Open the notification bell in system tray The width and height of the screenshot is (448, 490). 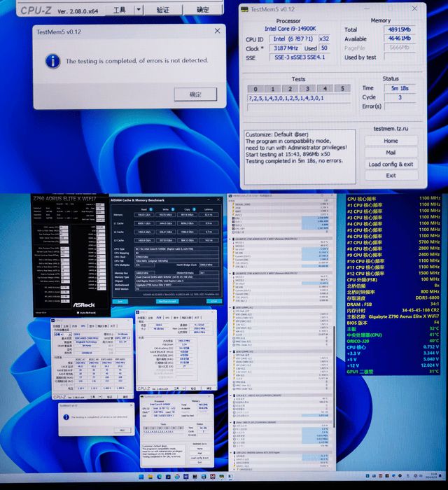[440, 476]
